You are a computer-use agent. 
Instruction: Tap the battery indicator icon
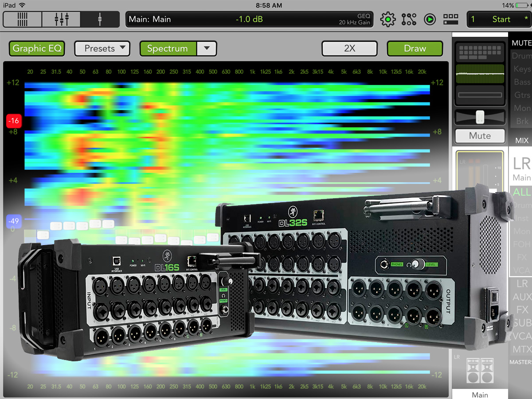coord(522,5)
